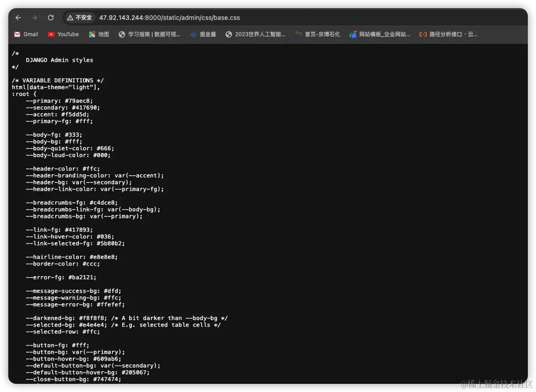Click the '--body-fg: #333;' line
Screen dimensions: 536x392
click(54, 135)
